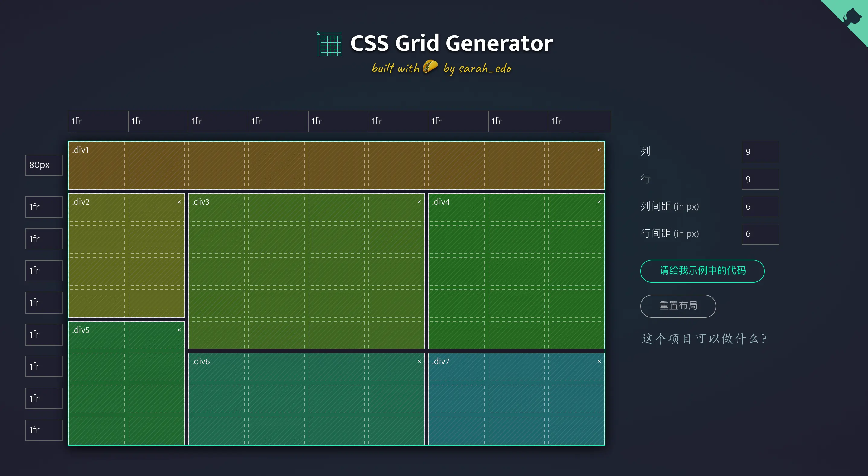Screen dimensions: 868x476
Task: Select the first 1fr column track input
Action: pyautogui.click(x=98, y=121)
